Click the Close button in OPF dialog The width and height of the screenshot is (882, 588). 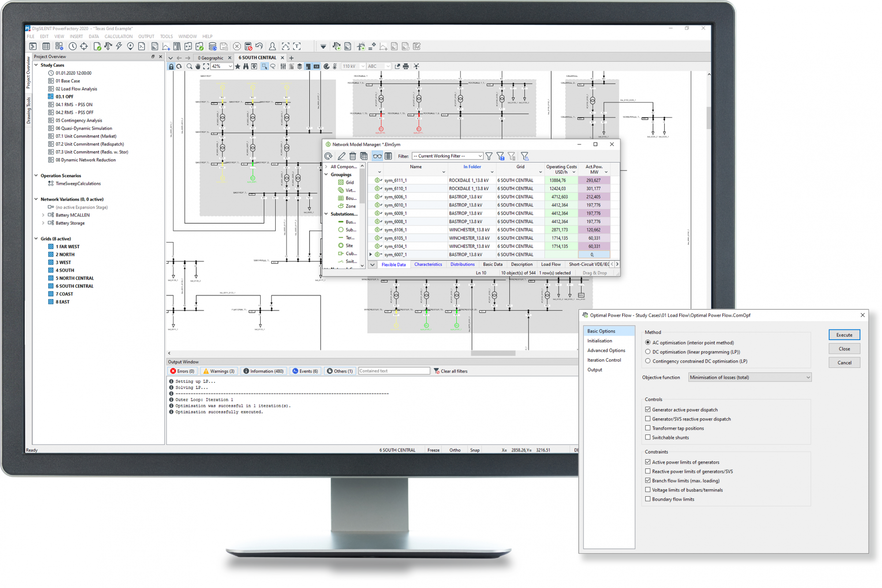click(x=844, y=349)
